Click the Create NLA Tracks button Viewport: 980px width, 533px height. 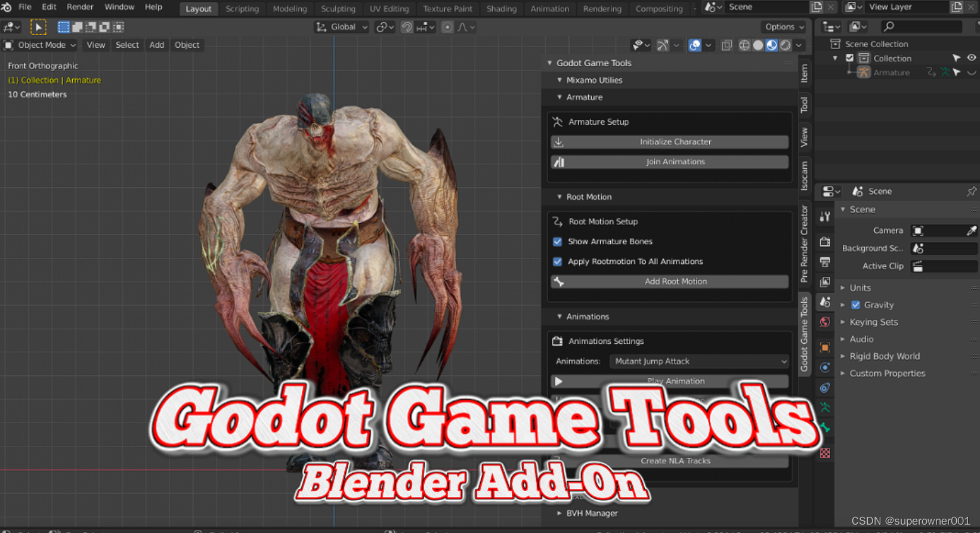(x=669, y=461)
